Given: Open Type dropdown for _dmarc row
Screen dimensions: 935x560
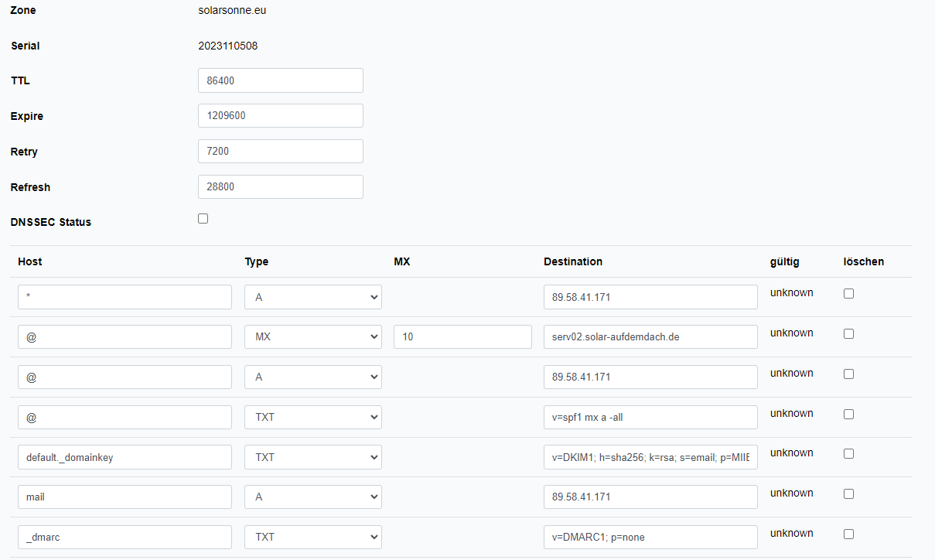Looking at the screenshot, I should (312, 537).
